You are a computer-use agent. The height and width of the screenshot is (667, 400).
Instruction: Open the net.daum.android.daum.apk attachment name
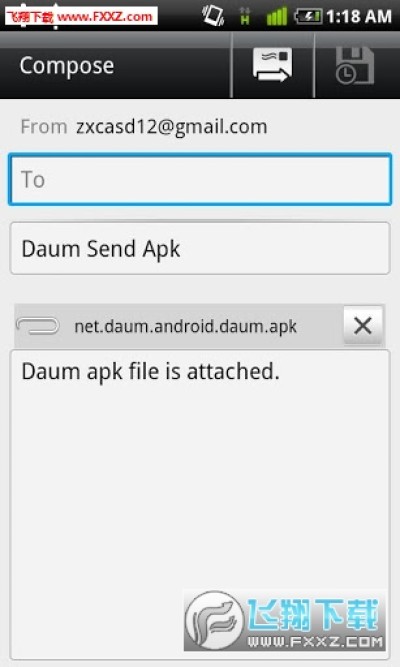pyautogui.click(x=186, y=327)
